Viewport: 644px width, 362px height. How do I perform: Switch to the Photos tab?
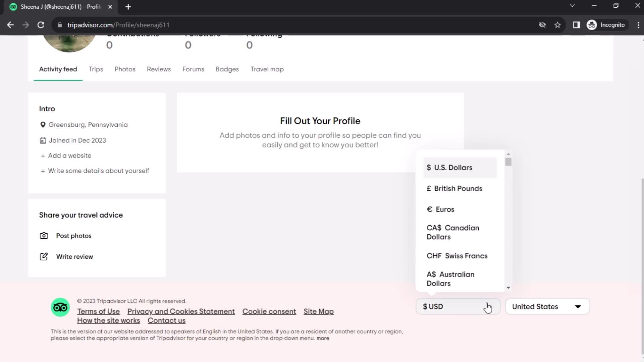click(x=125, y=69)
